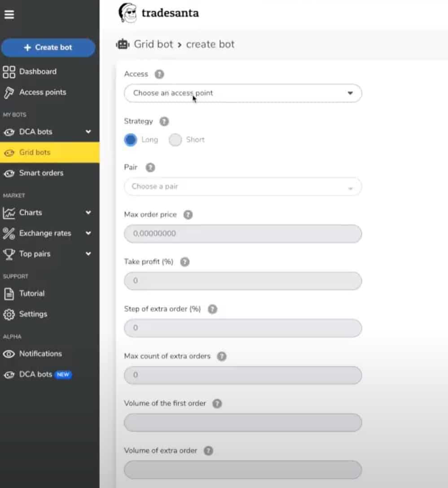Open the Choose a pair dropdown
This screenshot has height=488, width=448.
pos(242,186)
